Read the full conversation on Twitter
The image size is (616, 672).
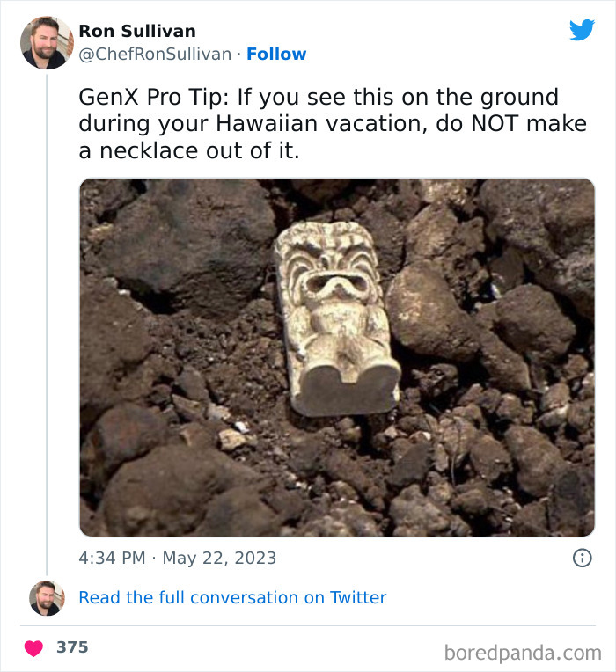coord(232,598)
